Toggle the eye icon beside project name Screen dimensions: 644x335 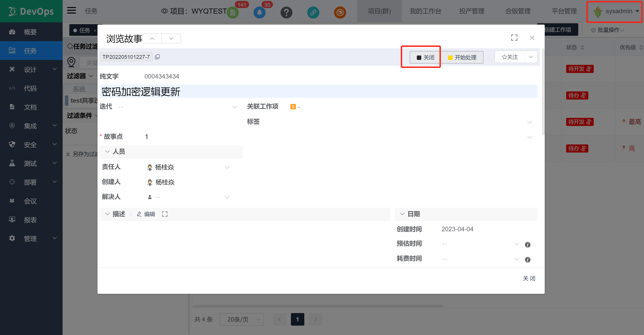pyautogui.click(x=164, y=11)
